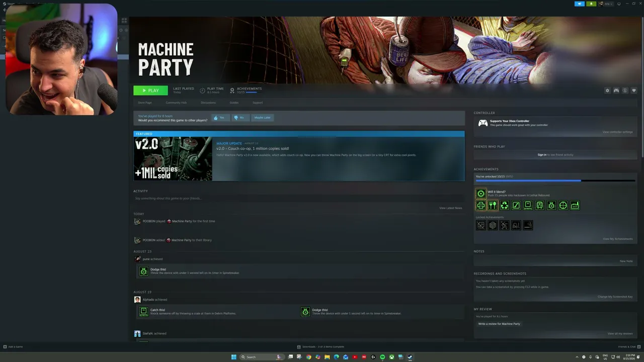This screenshot has width=644, height=362.
Task: Open the View Latest News link
Action: coord(450,208)
